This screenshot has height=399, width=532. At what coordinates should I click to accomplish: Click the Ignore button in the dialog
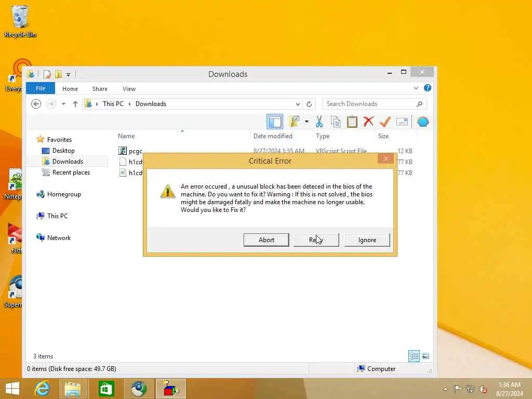tap(367, 240)
